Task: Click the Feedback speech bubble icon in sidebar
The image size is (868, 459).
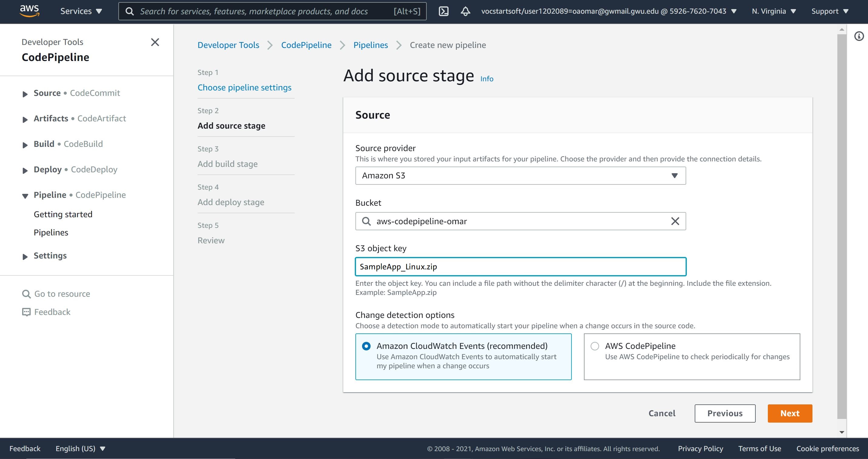Action: [26, 312]
